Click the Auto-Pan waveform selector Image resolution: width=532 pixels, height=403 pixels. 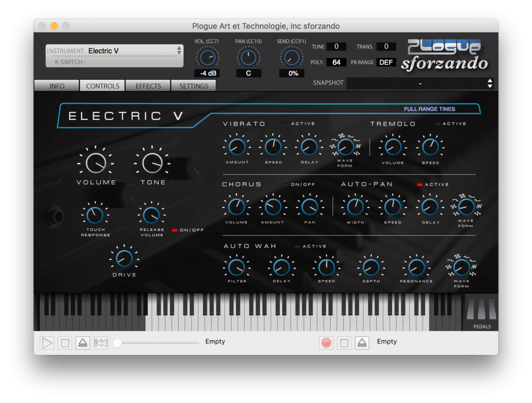[466, 207]
